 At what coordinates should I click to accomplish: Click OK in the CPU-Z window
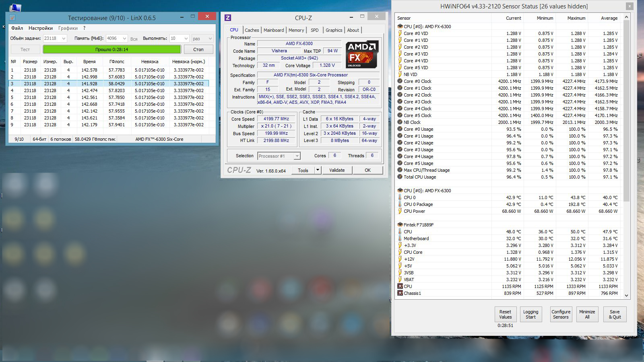click(367, 170)
